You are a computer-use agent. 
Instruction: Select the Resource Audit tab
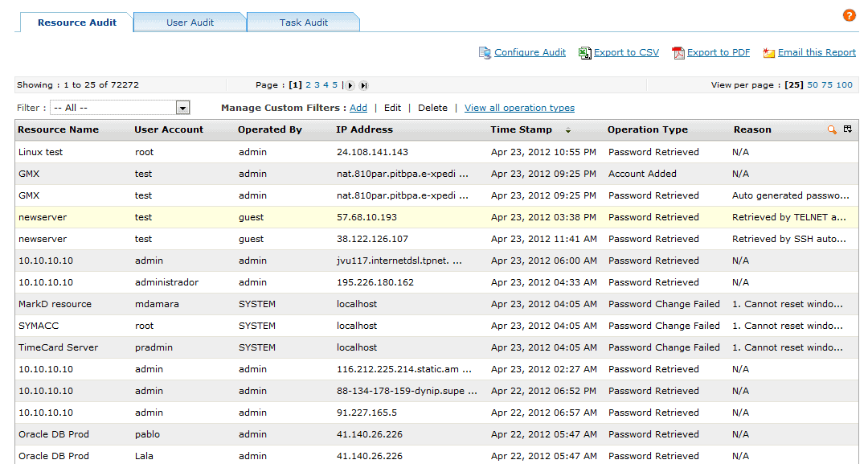pyautogui.click(x=77, y=23)
